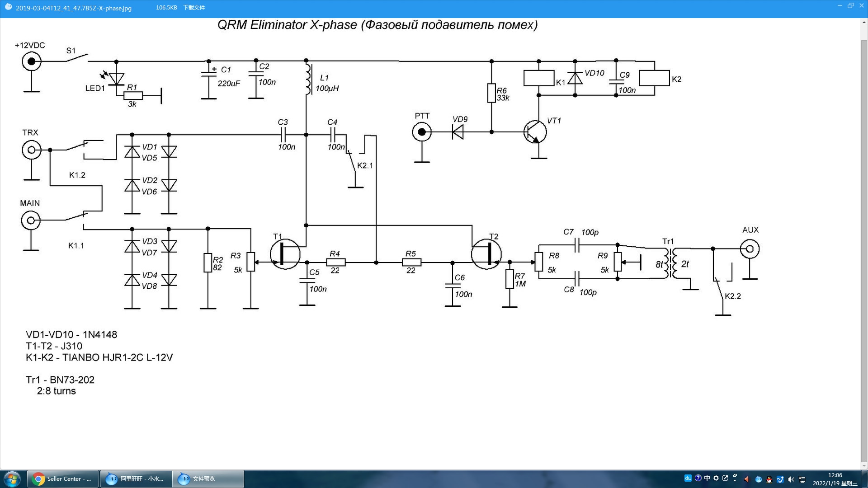The image size is (868, 488).
Task: Click the AUX label in the schematic
Action: [x=750, y=230]
